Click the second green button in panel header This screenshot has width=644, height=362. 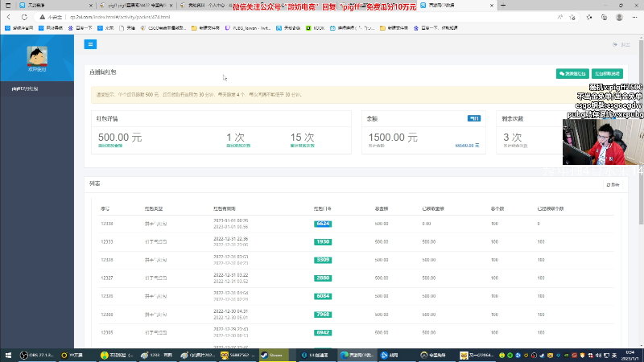click(607, 73)
